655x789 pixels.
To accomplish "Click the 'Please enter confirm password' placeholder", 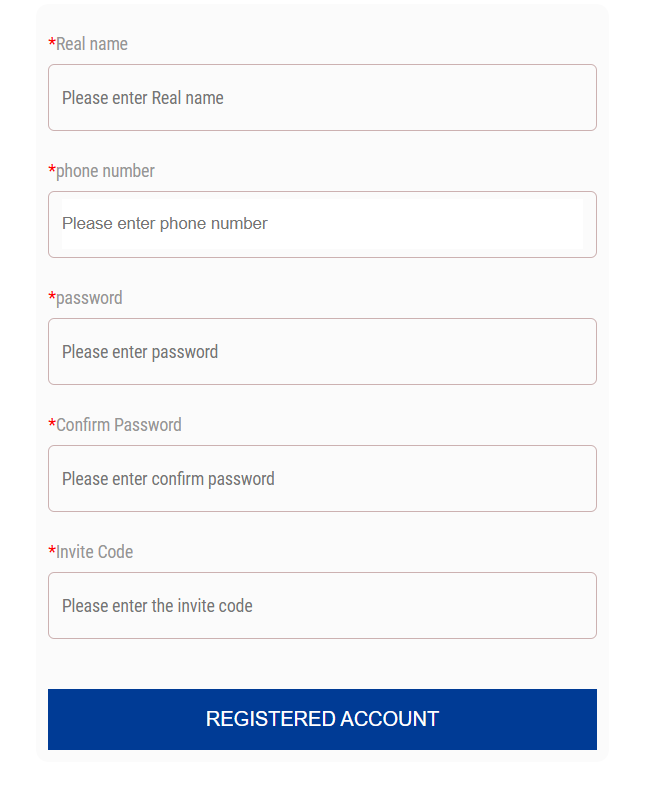I will click(168, 479).
